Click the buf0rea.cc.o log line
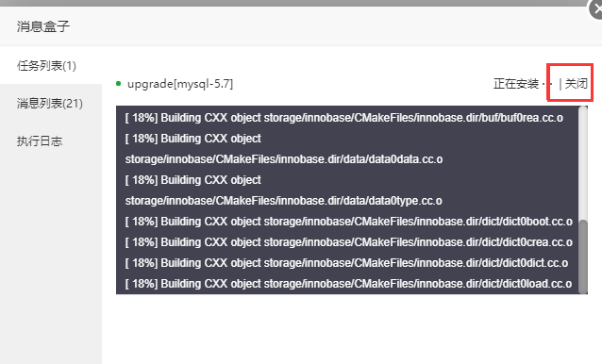The width and height of the screenshot is (602, 364). click(x=344, y=118)
